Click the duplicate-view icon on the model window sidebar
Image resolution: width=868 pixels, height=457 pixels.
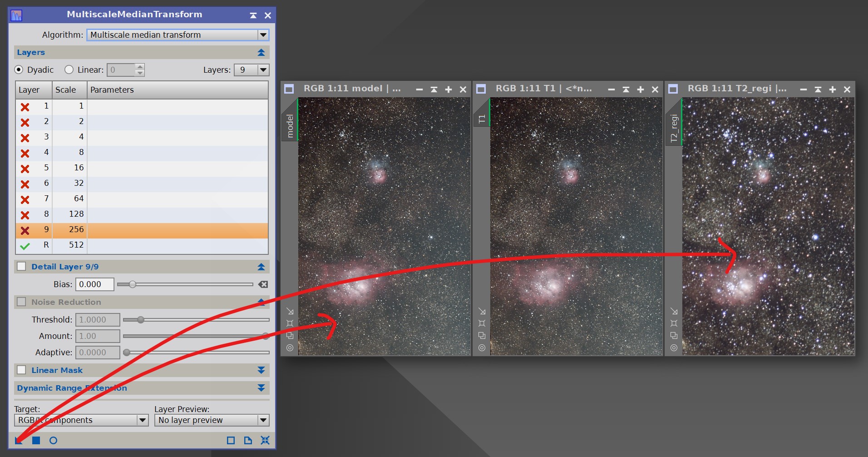[289, 336]
